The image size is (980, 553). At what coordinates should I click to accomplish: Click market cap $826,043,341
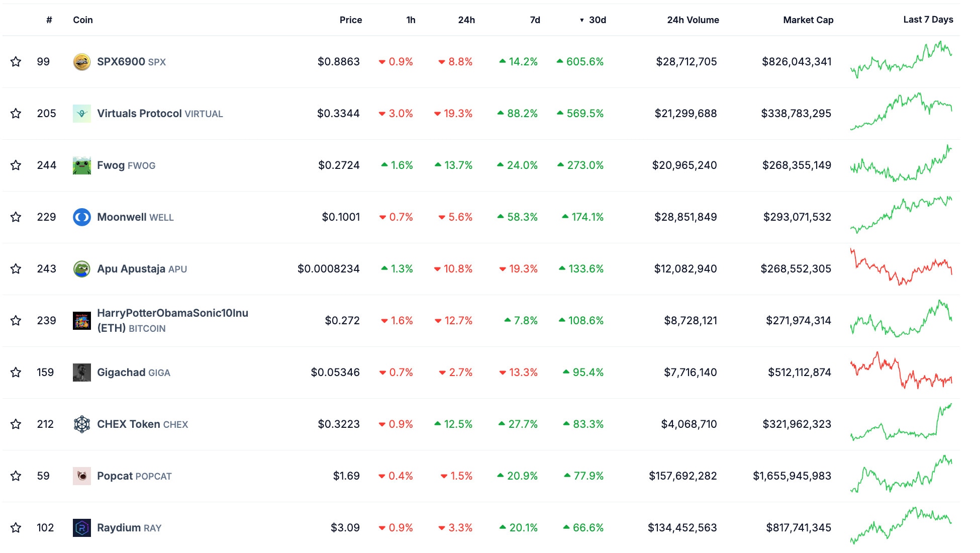point(797,62)
